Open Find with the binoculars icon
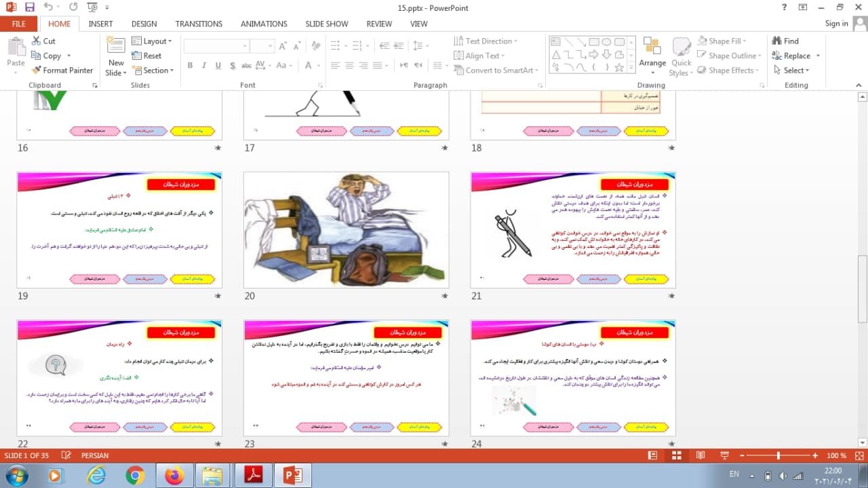 [777, 41]
